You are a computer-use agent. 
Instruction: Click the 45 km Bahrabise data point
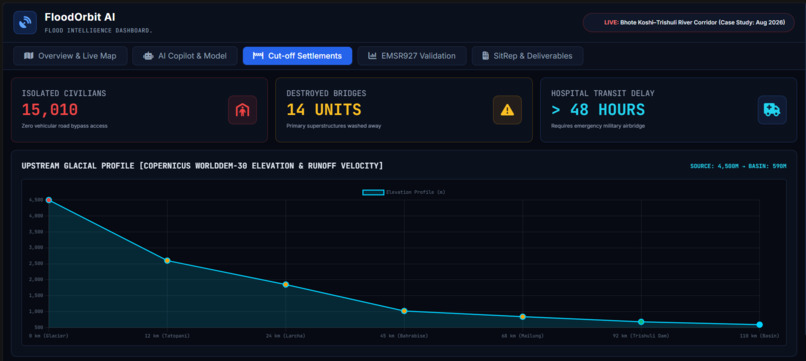tap(404, 311)
